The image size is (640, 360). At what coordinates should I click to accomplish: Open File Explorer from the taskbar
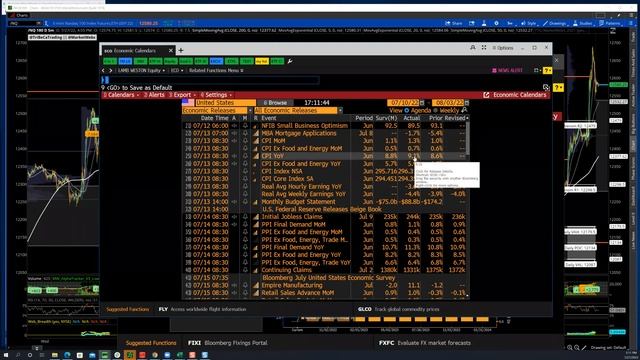(x=54, y=355)
